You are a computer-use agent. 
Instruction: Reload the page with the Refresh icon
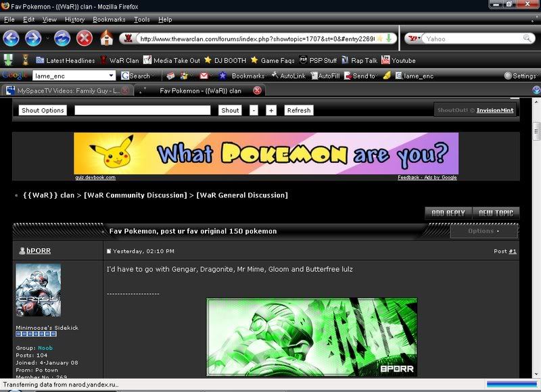62,39
